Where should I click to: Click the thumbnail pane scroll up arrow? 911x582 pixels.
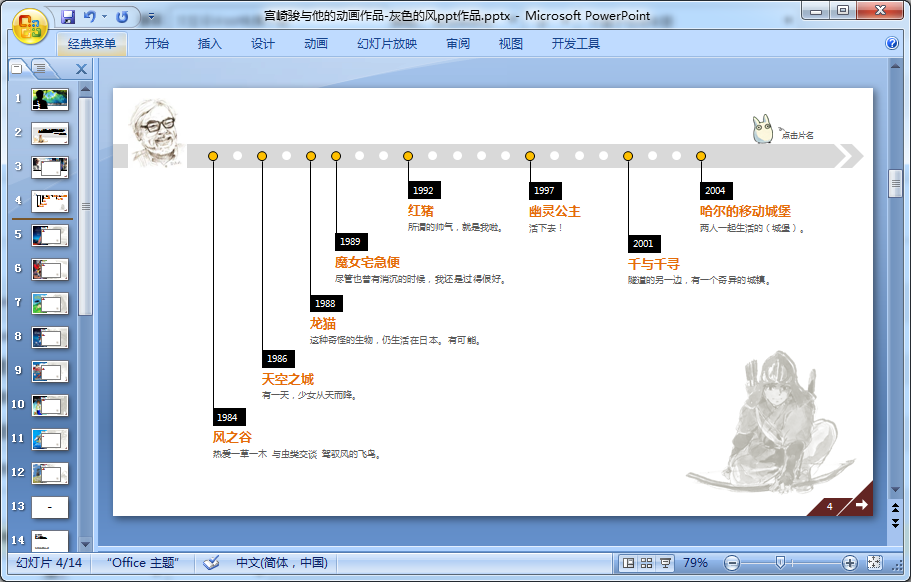point(85,89)
